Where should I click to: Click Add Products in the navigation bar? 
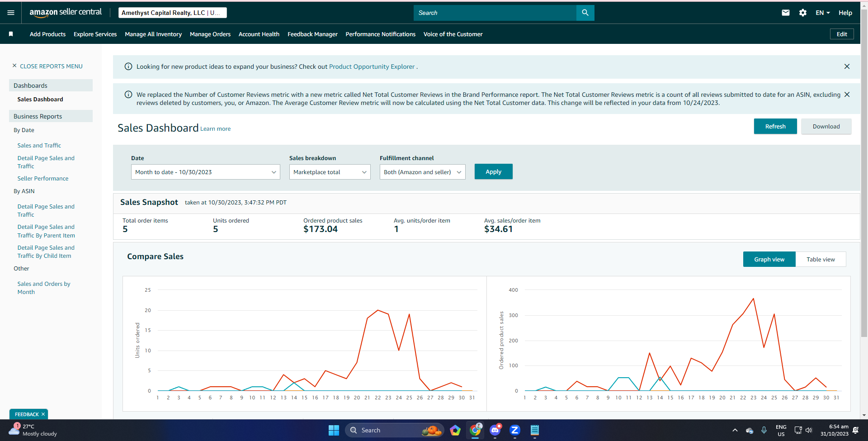[x=47, y=34]
